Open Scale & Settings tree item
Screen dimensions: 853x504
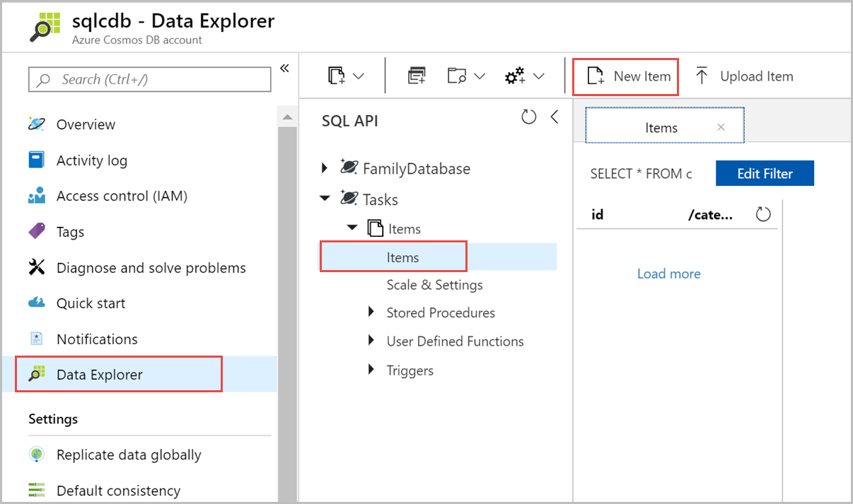point(434,285)
